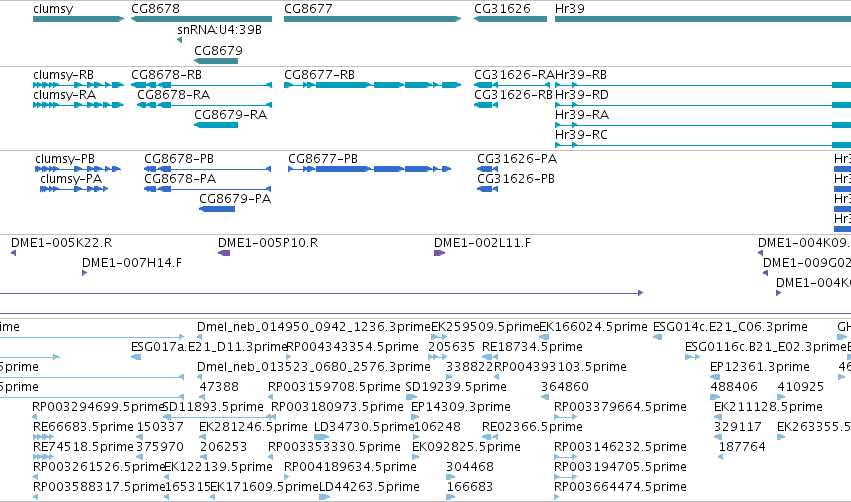Select the DME1-005K22.R marker
Screen dimensions: 851x502
(x=14, y=253)
